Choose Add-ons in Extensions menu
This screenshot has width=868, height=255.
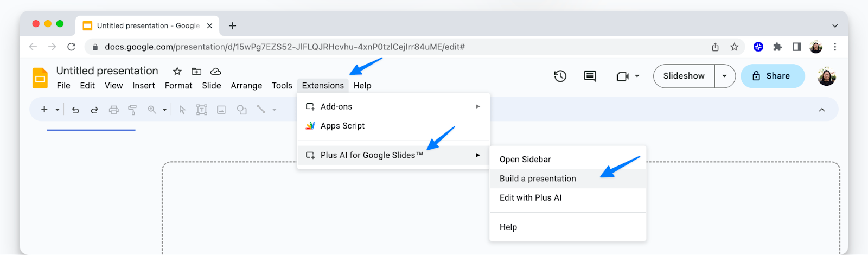coord(393,106)
